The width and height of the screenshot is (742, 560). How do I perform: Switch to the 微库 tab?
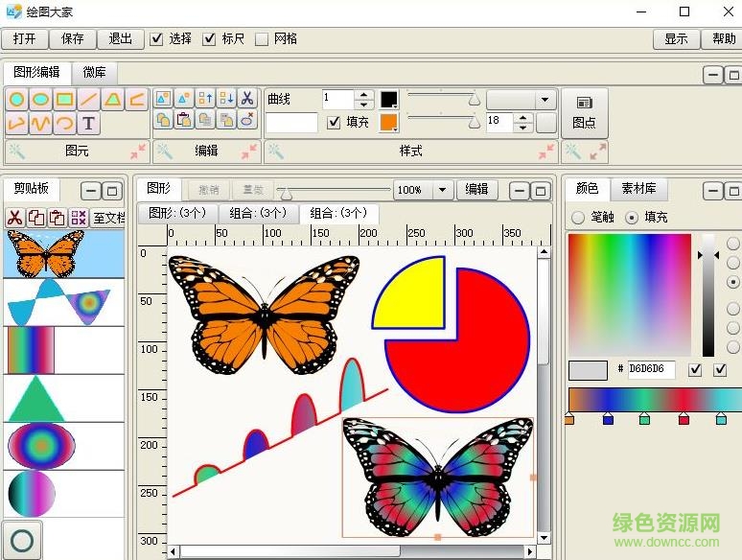pos(95,72)
